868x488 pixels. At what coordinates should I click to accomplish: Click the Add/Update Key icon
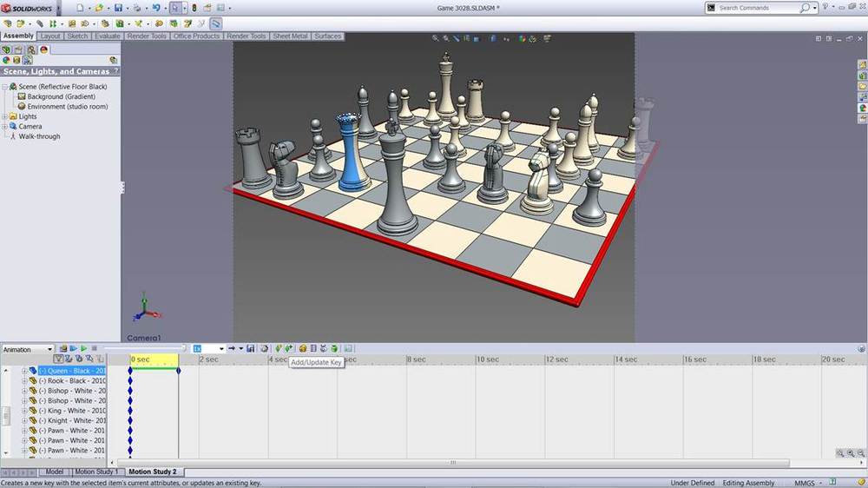[288, 348]
